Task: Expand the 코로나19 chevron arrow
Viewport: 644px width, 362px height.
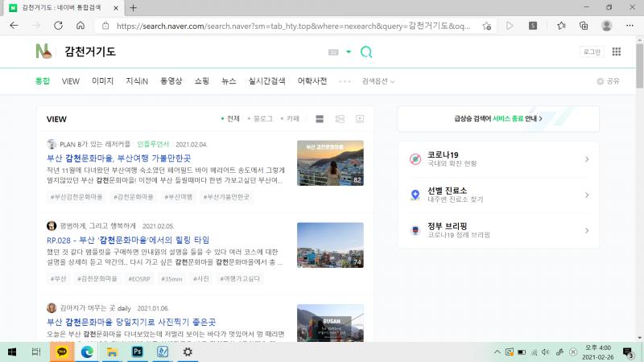Action: point(587,158)
